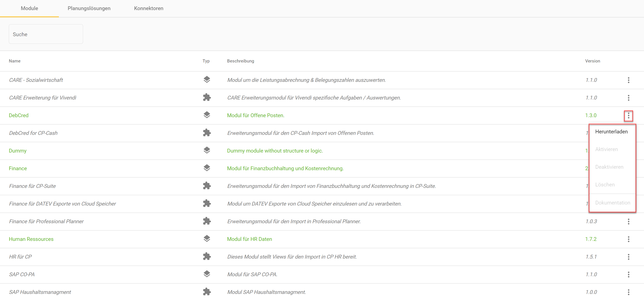644x300 pixels.
Task: Open three-dot menu for Human Ressources
Action: point(628,239)
